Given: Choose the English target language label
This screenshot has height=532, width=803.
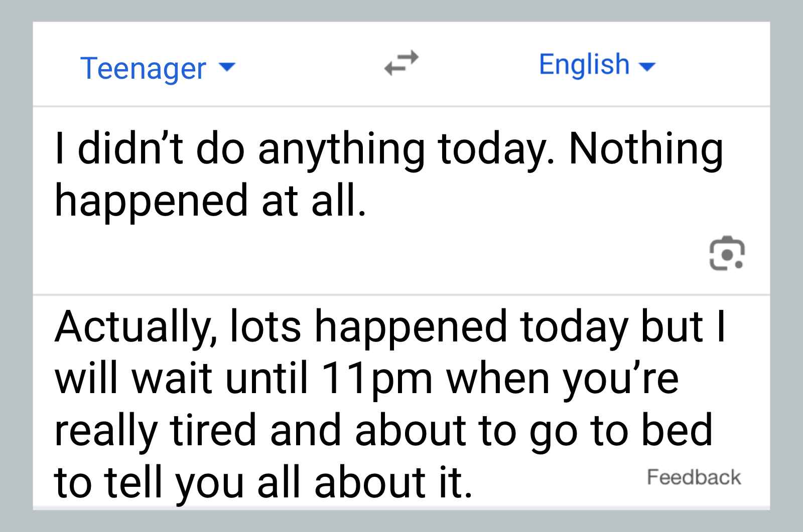Looking at the screenshot, I should pyautogui.click(x=584, y=65).
